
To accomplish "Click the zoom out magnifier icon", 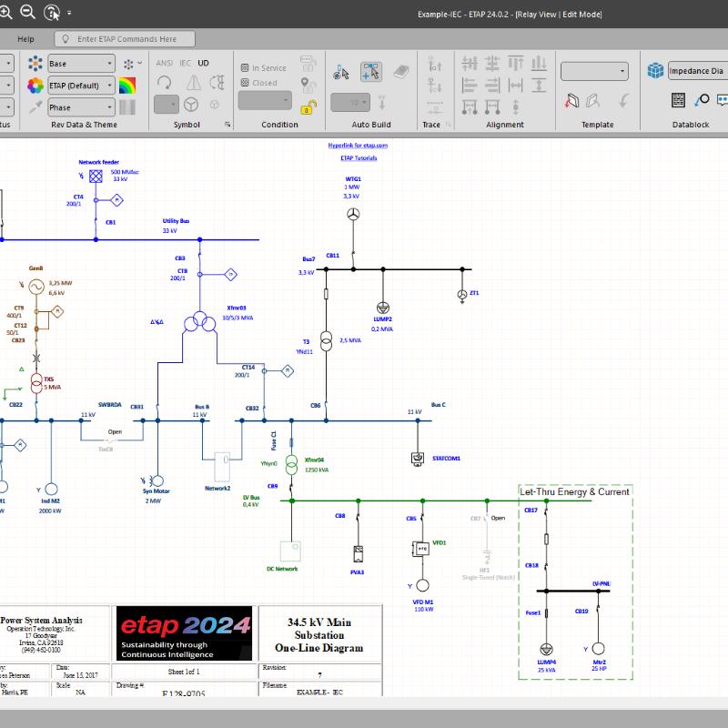I will click(28, 12).
